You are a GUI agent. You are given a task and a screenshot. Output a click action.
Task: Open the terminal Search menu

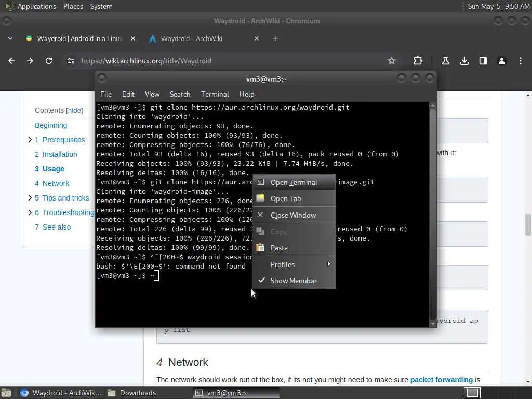click(x=180, y=95)
